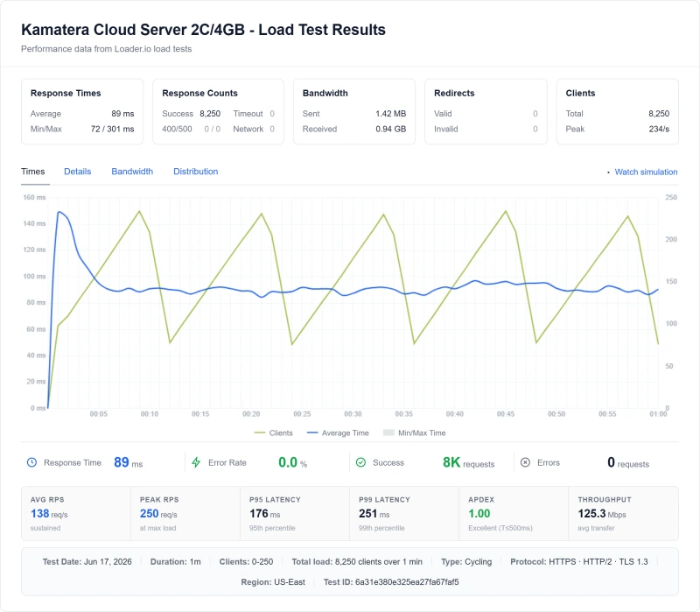Click the Invalid label in Redirects card
700x612 pixels.
point(446,129)
